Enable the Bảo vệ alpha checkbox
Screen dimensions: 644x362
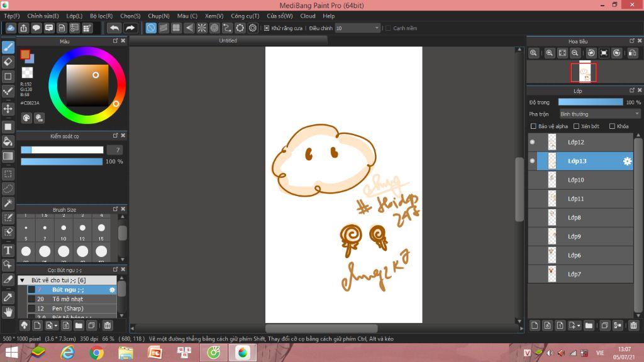tap(533, 126)
